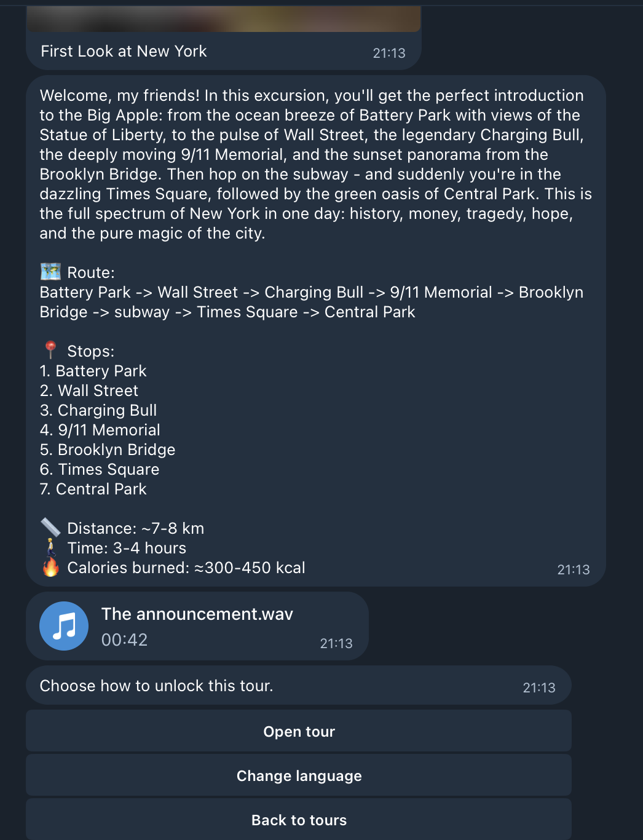Screen dimensions: 643x840
Task: Click The announcement.wav file name
Action: coord(197,614)
